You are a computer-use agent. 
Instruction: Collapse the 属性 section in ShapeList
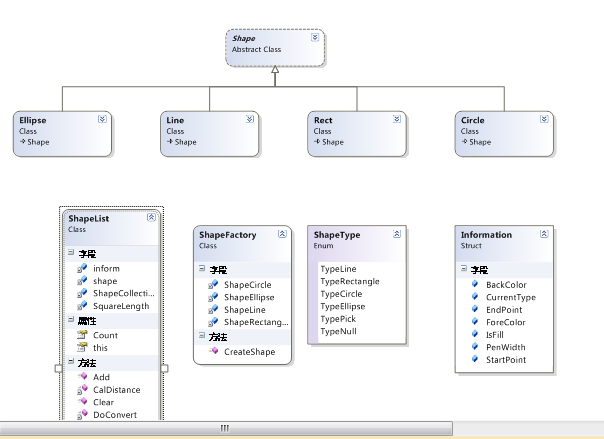[x=70, y=321]
